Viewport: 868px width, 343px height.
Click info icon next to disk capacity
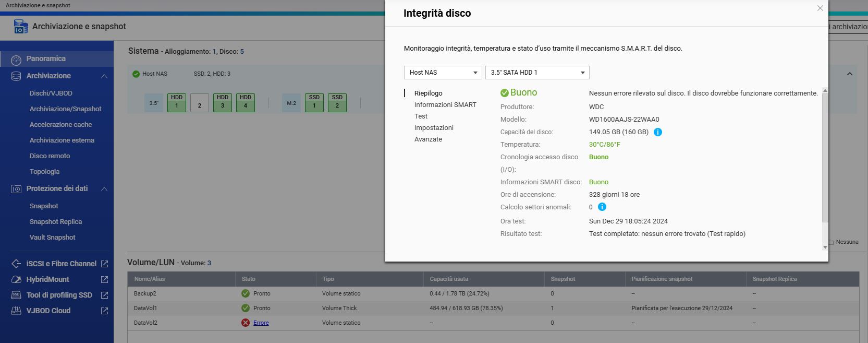[x=658, y=132]
